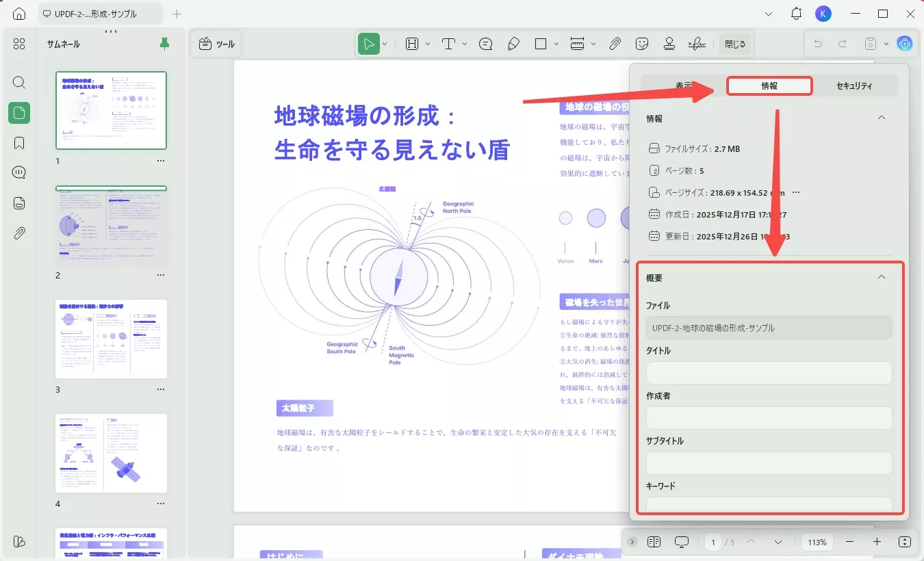Toggle two-page view in the bottom bar

pyautogui.click(x=654, y=541)
